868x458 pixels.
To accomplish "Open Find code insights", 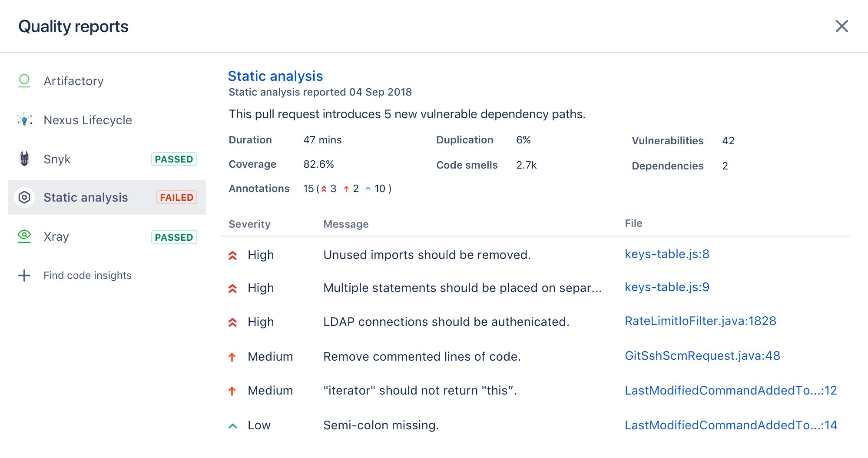I will pos(88,275).
